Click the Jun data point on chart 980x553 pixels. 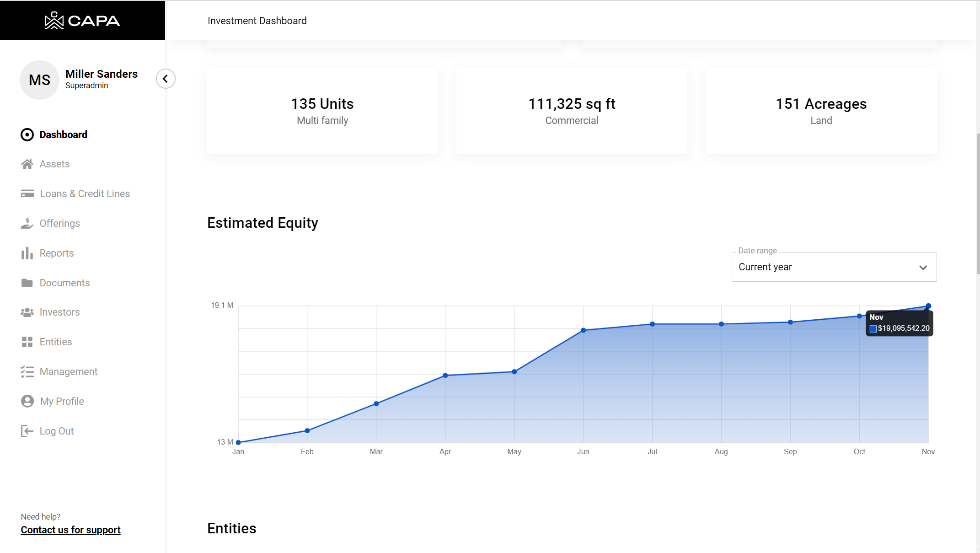(583, 330)
